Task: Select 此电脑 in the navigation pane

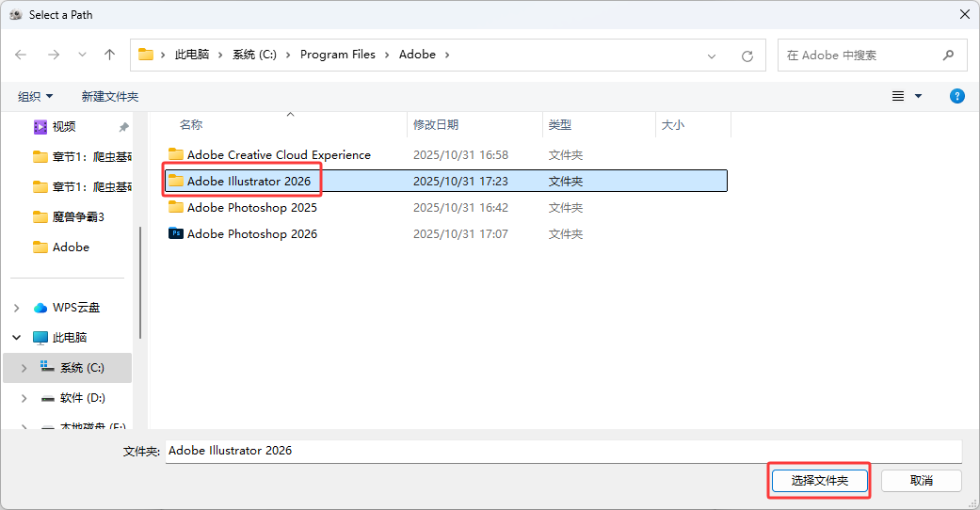Action: (70, 338)
